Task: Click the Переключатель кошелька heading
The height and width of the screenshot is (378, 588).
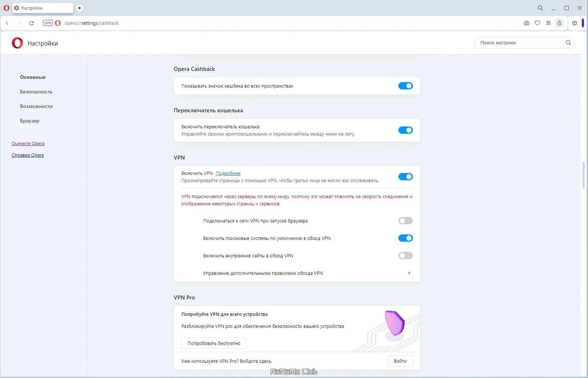Action: click(x=208, y=110)
